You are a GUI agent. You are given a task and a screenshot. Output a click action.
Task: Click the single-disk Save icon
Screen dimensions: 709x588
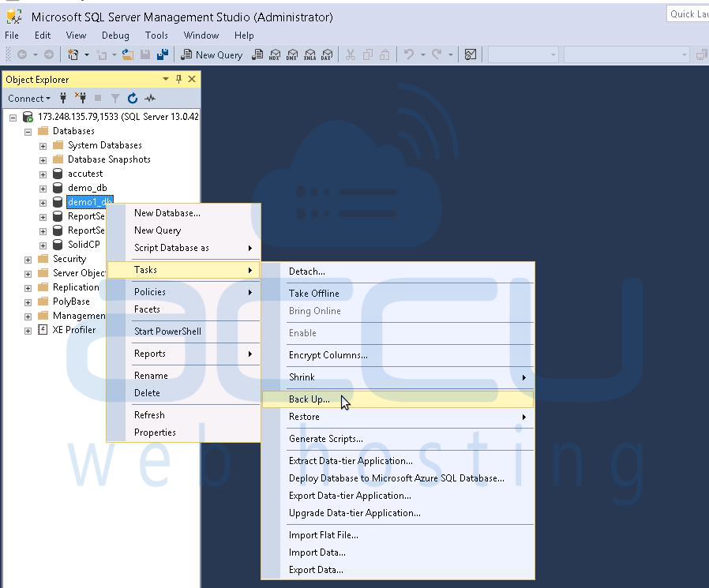pyautogui.click(x=145, y=54)
